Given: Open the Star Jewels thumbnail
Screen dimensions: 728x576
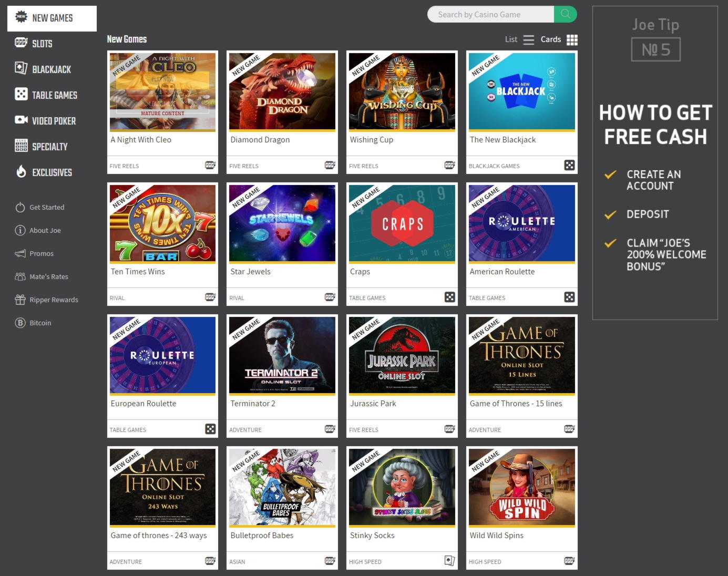Looking at the screenshot, I should point(282,223).
